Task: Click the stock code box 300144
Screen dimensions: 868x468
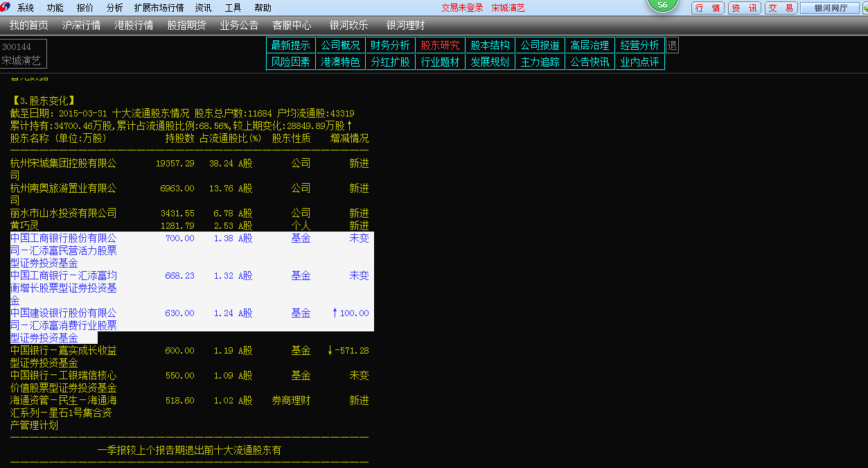Action: click(24, 54)
